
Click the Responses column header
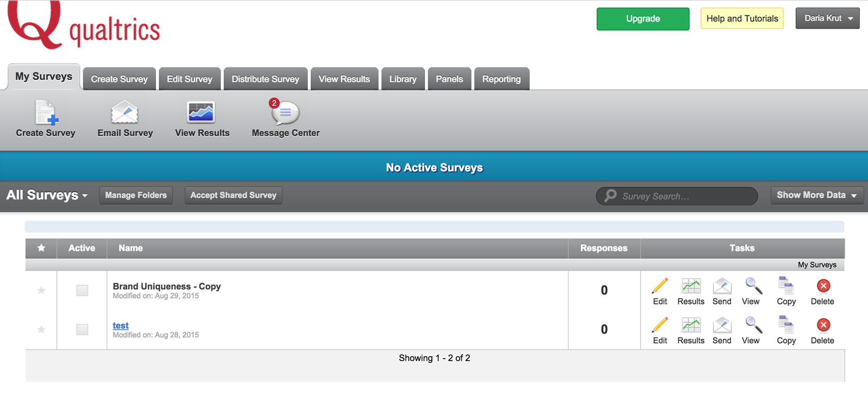point(604,248)
